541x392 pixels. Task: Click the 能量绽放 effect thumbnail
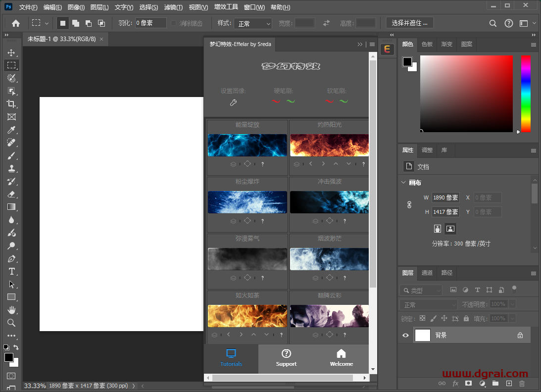[x=247, y=145]
